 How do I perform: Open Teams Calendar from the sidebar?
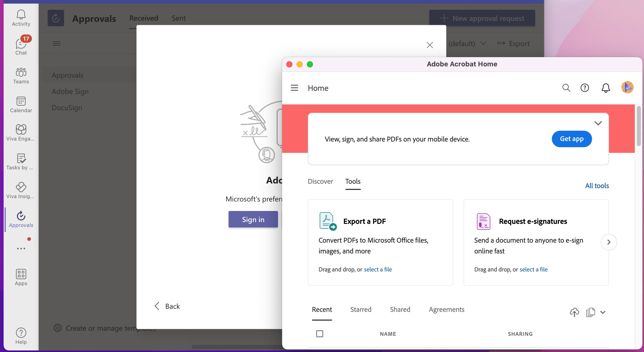21,104
